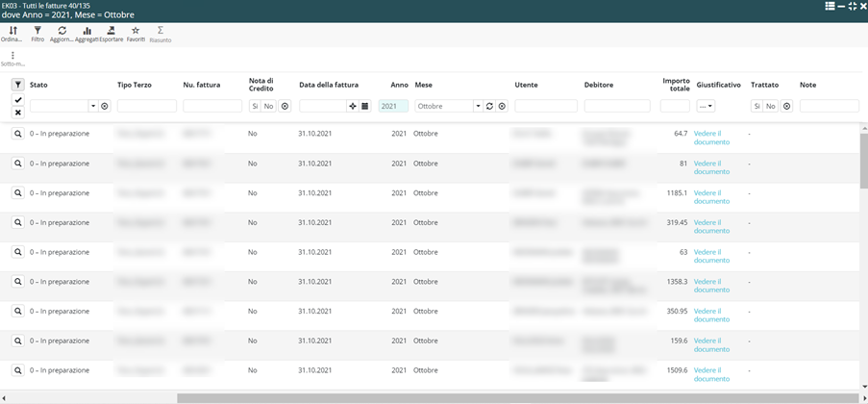868x404 pixels.
Task: Open the Giustificativo filter dropdown
Action: click(x=706, y=106)
